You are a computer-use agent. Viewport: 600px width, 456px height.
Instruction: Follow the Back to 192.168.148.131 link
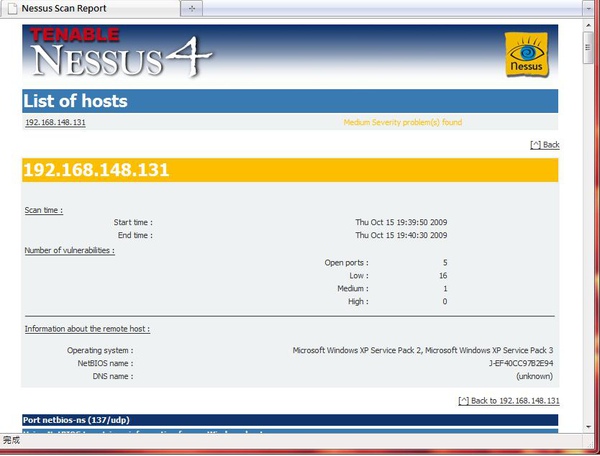[x=509, y=401]
